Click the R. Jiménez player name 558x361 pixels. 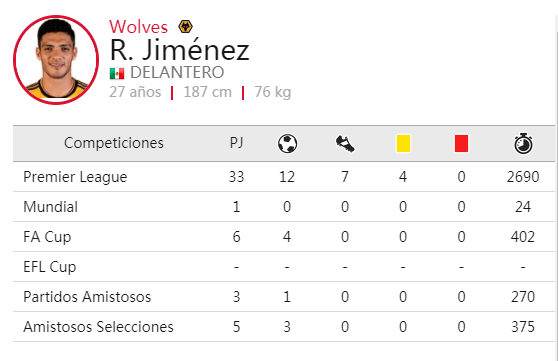(x=179, y=50)
